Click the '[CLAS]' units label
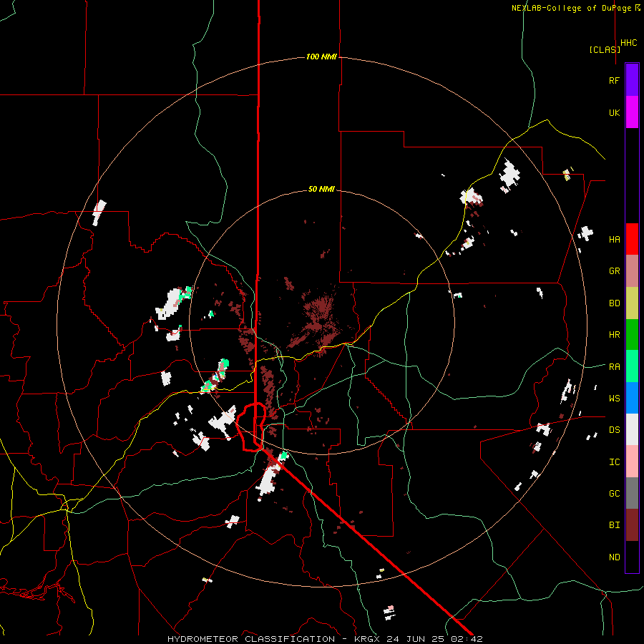The width and height of the screenshot is (644, 644). [605, 49]
